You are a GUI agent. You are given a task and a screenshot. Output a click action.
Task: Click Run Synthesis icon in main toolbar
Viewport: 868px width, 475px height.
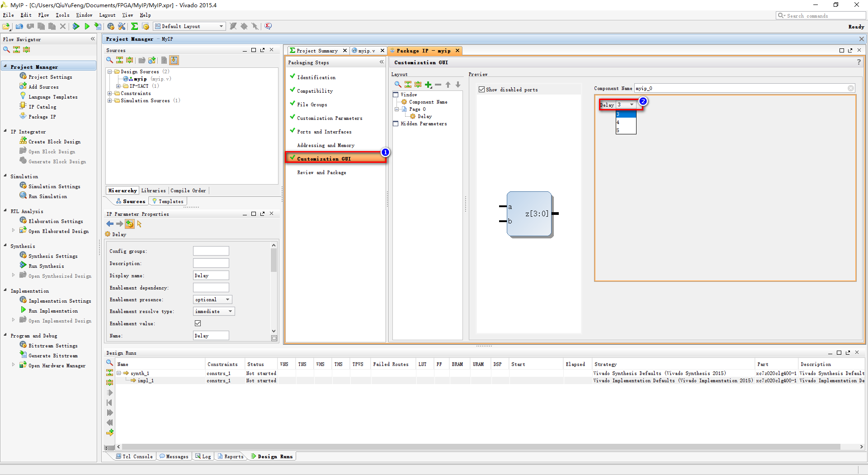(76, 26)
